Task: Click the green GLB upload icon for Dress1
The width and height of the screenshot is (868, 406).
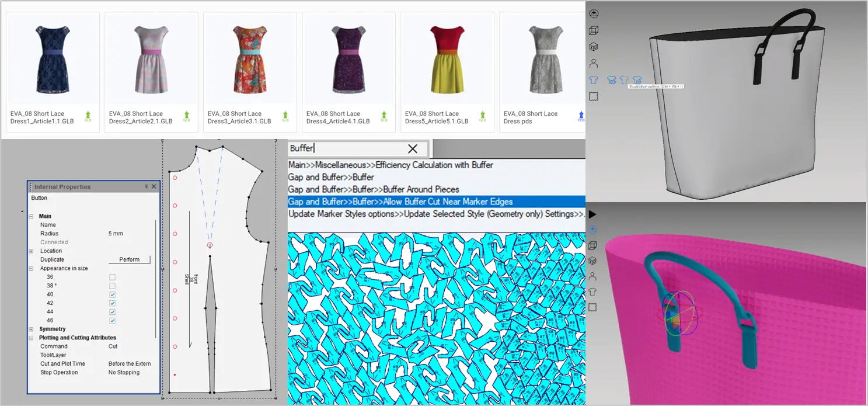Action: coord(88,116)
